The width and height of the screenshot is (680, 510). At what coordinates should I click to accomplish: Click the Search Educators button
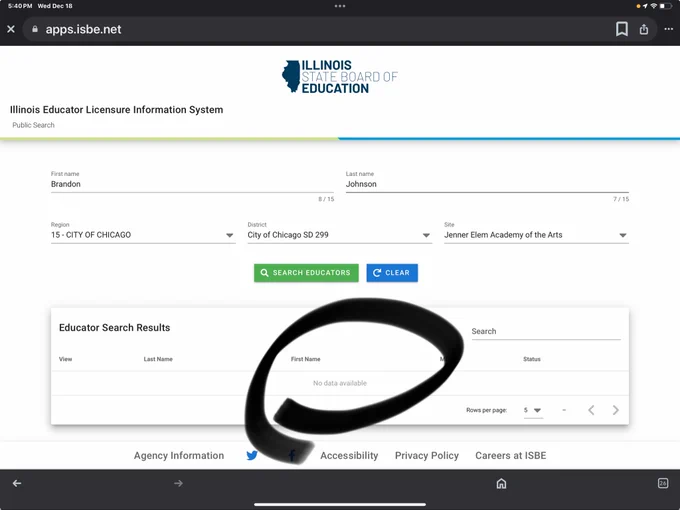306,273
